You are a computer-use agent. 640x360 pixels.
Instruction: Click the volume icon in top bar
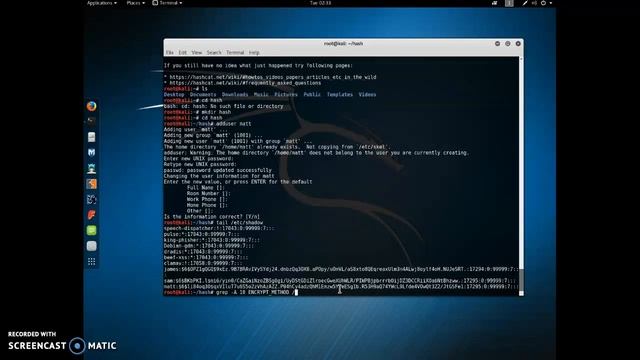[x=534, y=3]
